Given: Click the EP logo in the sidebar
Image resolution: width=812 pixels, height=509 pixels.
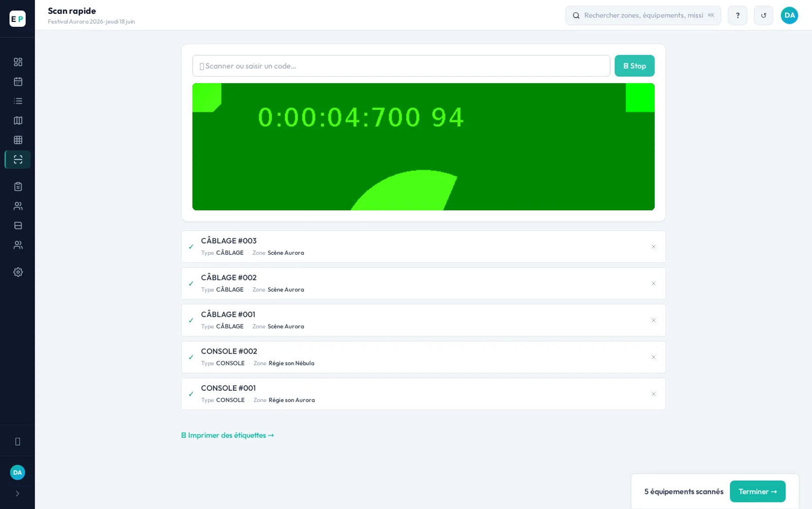Looking at the screenshot, I should tap(17, 19).
